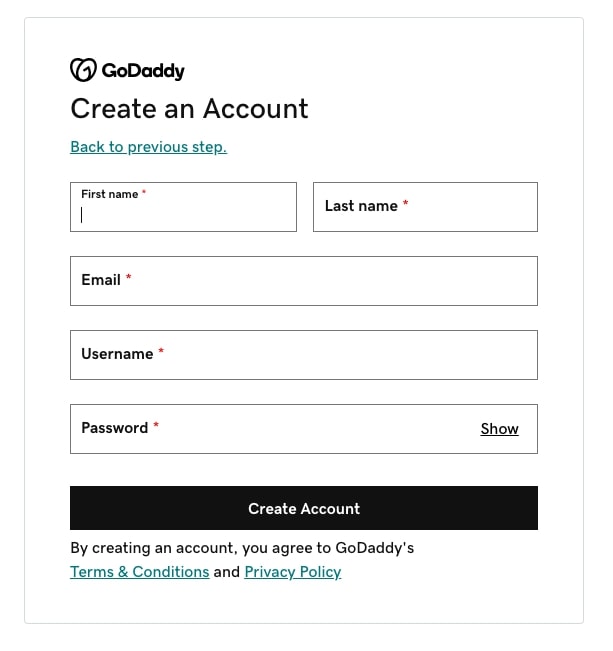
Task: Click the GoDaddy heart logo icon
Action: (83, 70)
